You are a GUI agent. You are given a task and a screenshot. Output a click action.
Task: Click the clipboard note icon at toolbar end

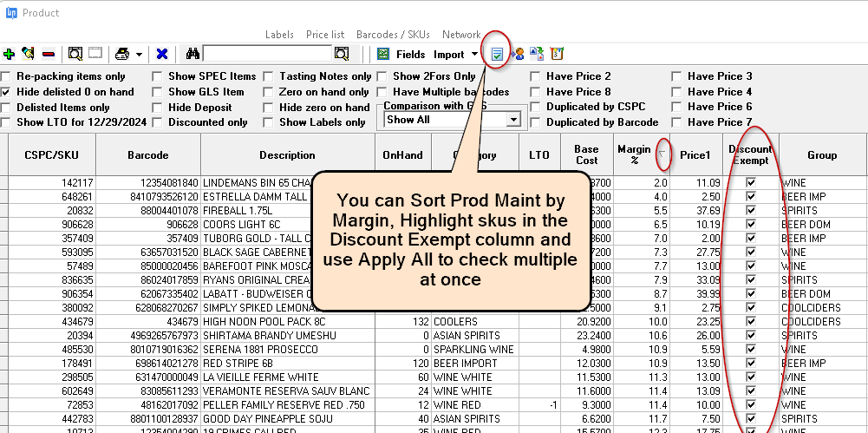point(557,54)
